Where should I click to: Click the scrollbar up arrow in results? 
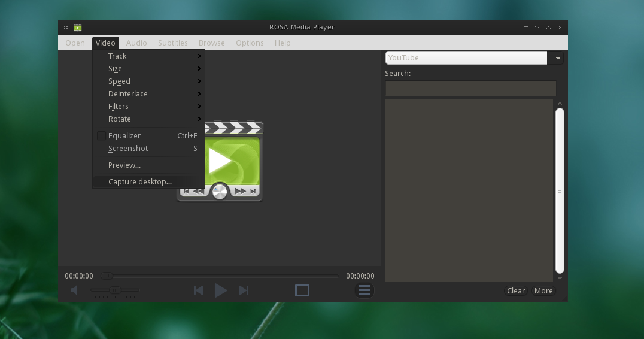[560, 104]
